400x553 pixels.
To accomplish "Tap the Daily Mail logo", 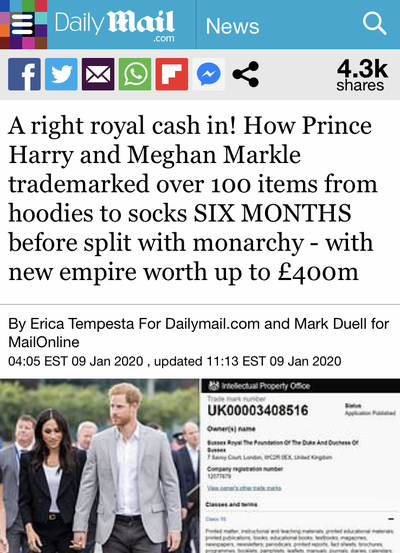I will click(115, 26).
